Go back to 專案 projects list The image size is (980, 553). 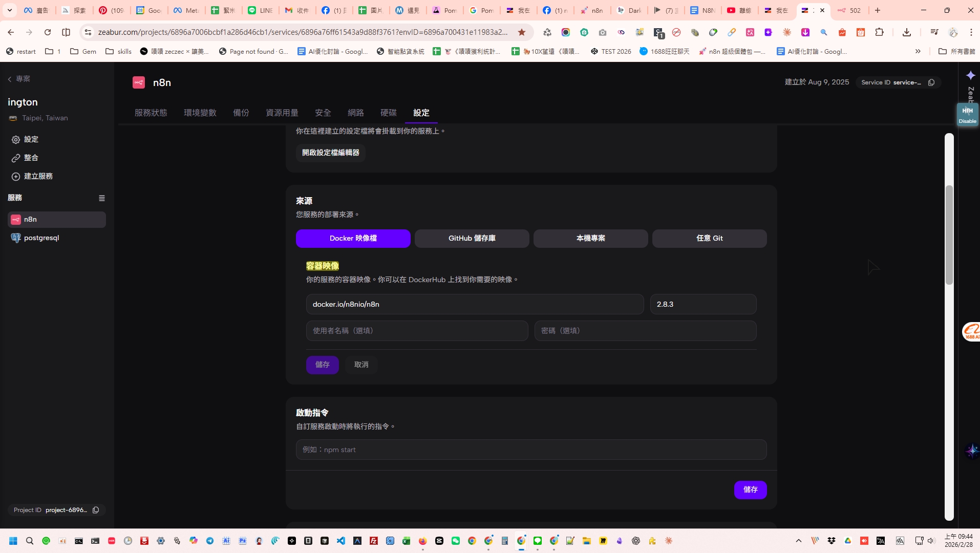(x=19, y=79)
